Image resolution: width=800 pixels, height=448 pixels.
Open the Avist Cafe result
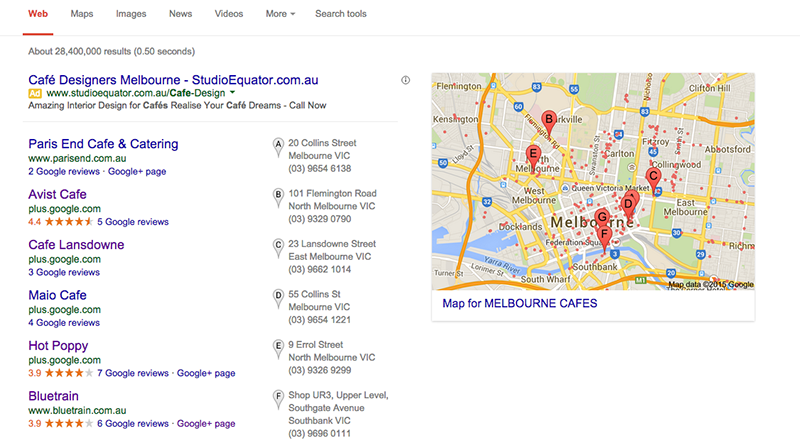coord(57,194)
